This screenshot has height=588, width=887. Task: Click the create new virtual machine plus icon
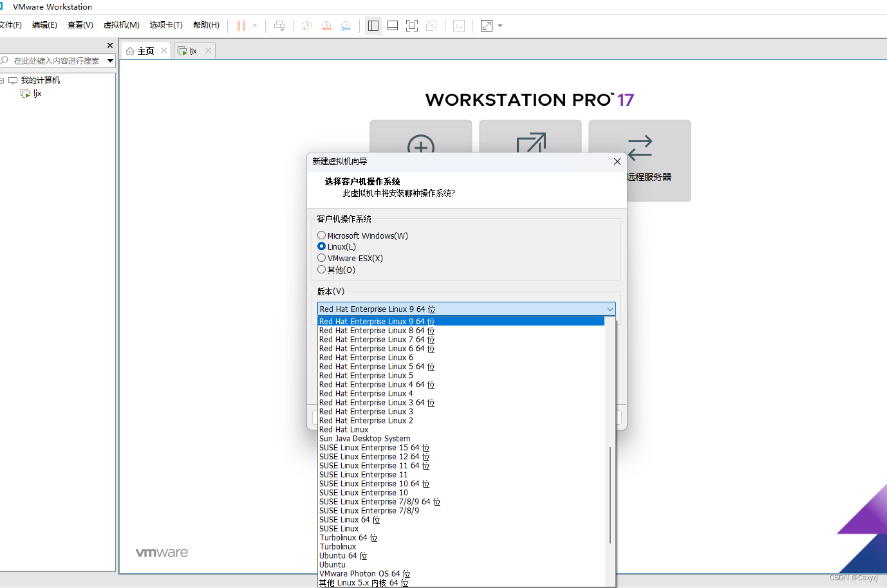point(421,145)
